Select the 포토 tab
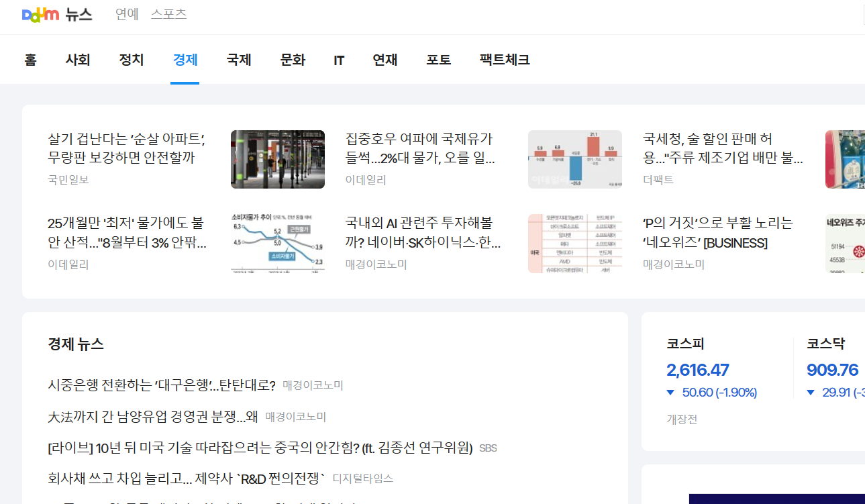This screenshot has width=865, height=504. pyautogui.click(x=439, y=60)
